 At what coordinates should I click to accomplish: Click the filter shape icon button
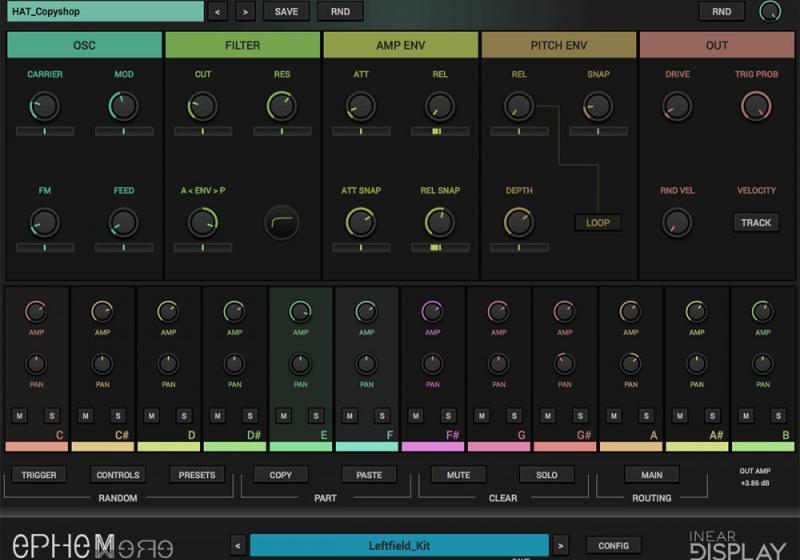coord(281,222)
